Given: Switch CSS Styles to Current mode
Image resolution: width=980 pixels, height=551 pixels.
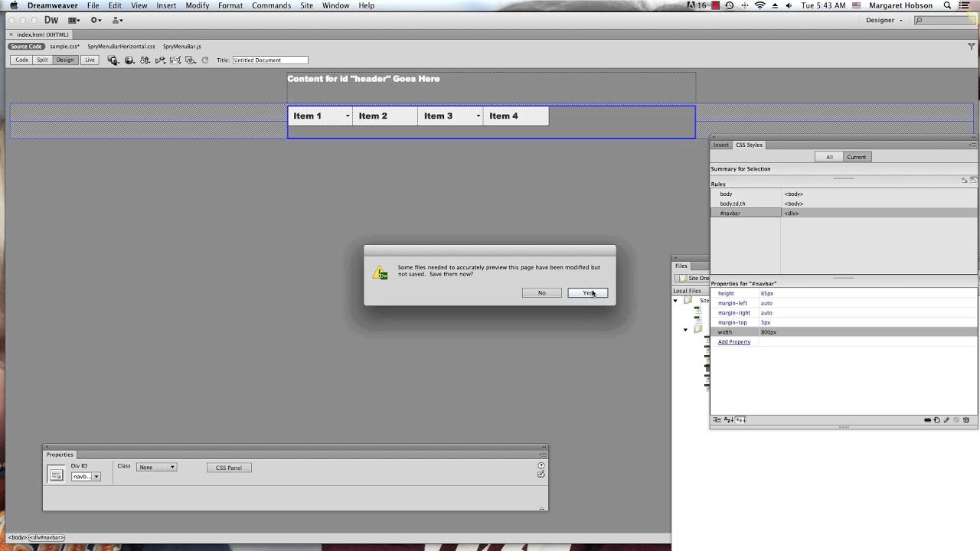Looking at the screenshot, I should point(856,157).
